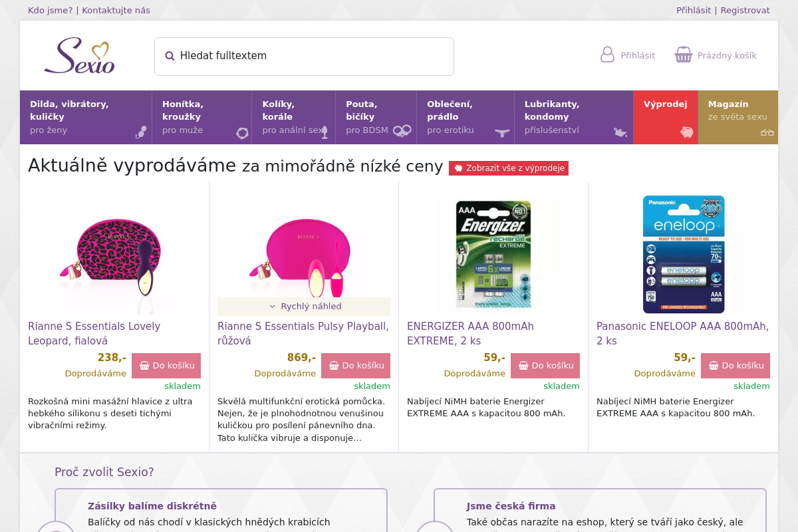Image resolution: width=798 pixels, height=532 pixels.
Task: Add Rianne S Pulsy Playball to cart
Action: 356,366
